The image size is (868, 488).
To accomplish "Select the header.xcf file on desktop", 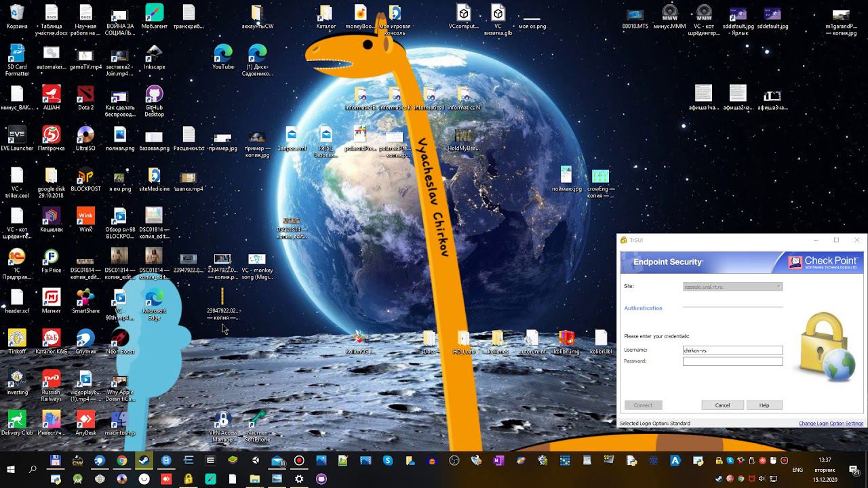I will (x=17, y=302).
